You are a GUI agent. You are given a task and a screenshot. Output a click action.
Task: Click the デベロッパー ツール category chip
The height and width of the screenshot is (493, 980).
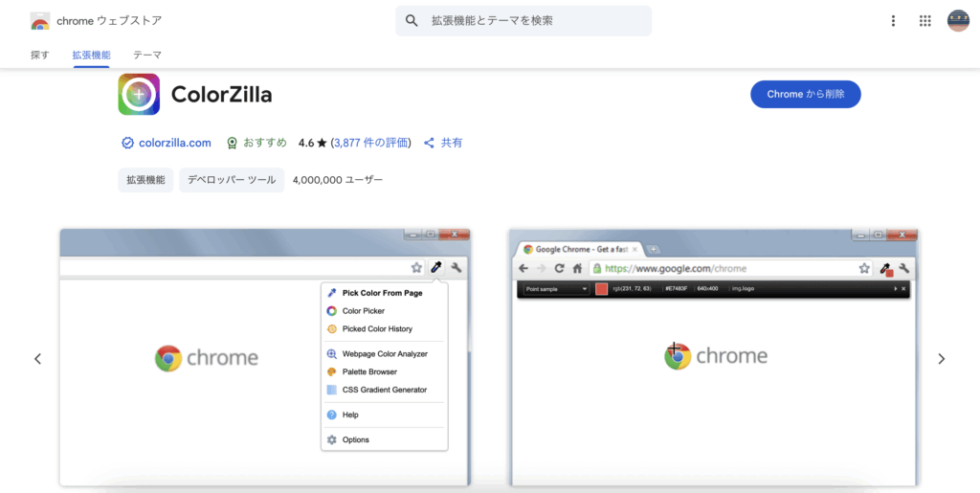tap(232, 180)
